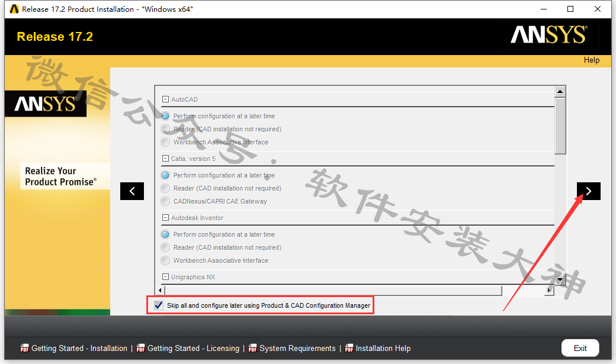Open Getting Started - Installation link
Image resolution: width=616 pixels, height=364 pixels.
(79, 348)
